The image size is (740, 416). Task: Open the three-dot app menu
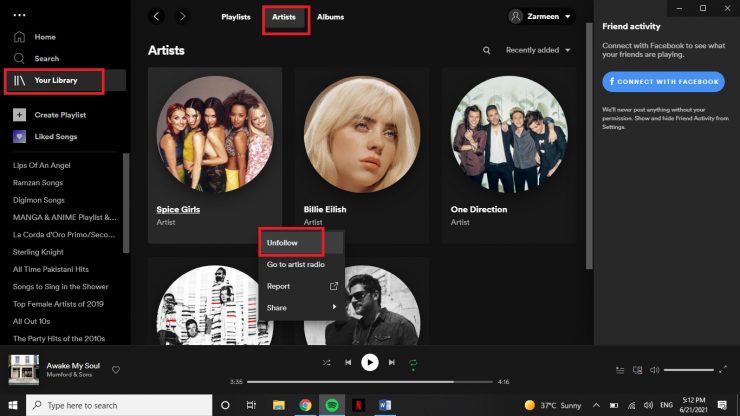coord(19,15)
